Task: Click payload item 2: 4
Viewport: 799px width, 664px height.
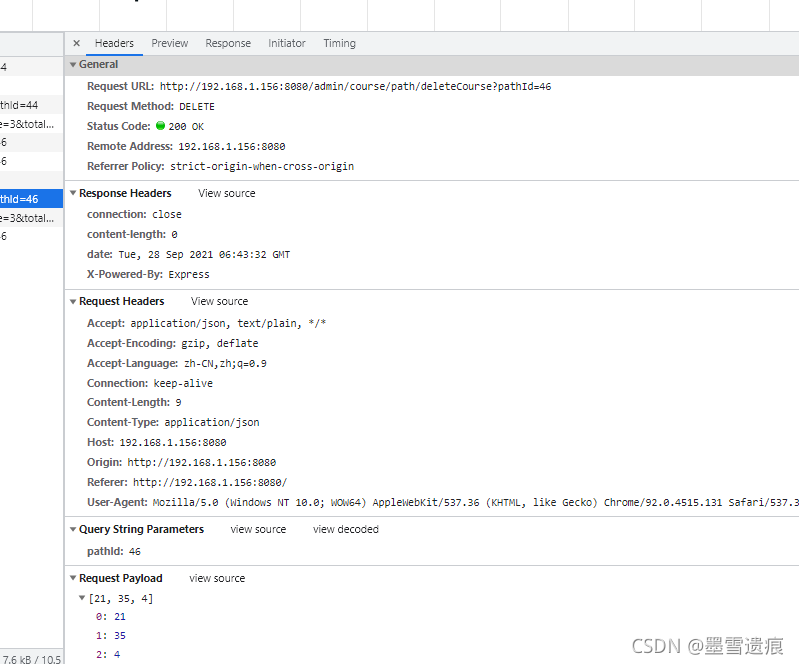Action: coord(108,654)
